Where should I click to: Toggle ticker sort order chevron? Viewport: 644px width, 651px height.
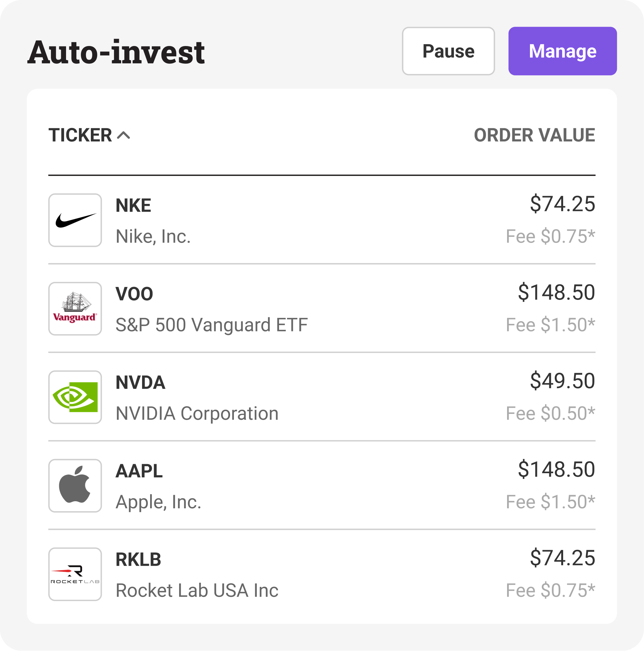124,136
